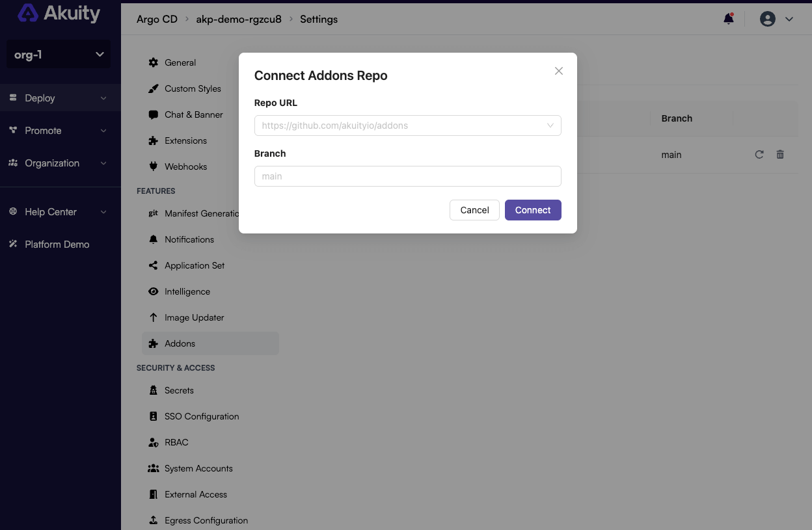Open the Repo URL dropdown

(x=551, y=125)
